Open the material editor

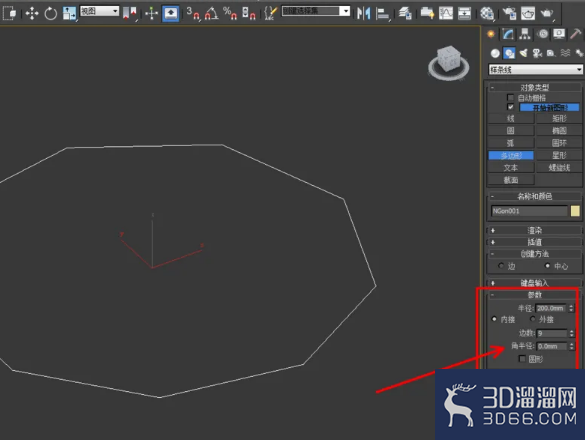point(487,13)
